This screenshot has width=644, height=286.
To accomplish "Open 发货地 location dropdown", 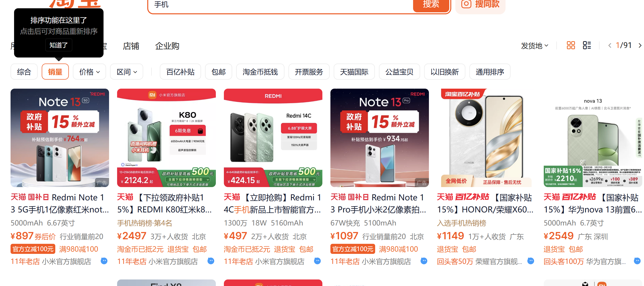I will (534, 46).
